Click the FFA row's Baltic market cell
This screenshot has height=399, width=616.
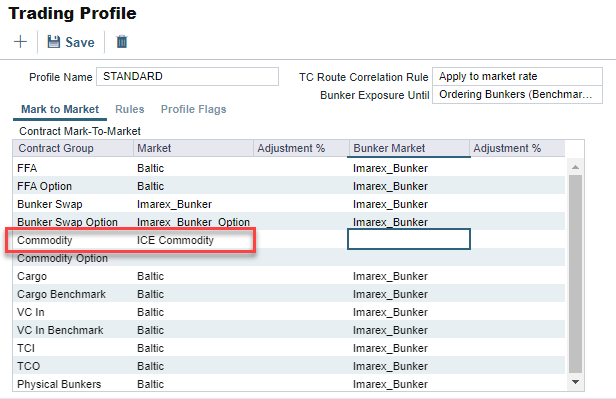click(150, 168)
